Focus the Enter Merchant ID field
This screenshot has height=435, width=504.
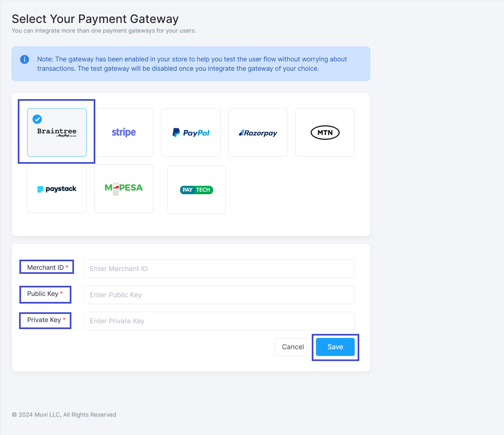219,269
